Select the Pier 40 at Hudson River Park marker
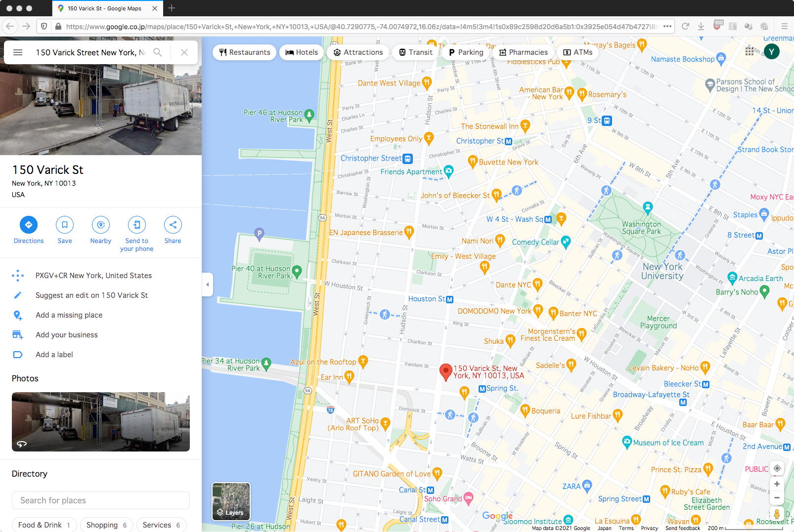This screenshot has height=532, width=794. 297,271
